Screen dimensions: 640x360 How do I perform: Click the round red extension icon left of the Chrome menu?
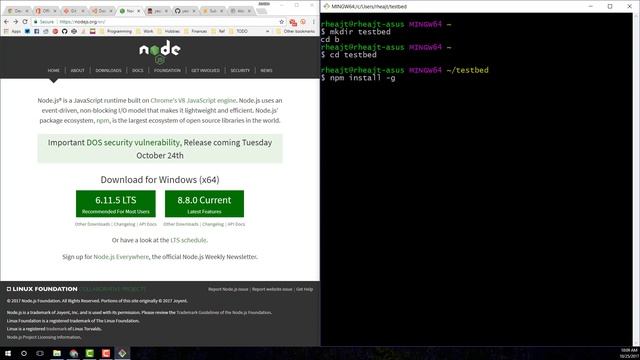[303, 22]
